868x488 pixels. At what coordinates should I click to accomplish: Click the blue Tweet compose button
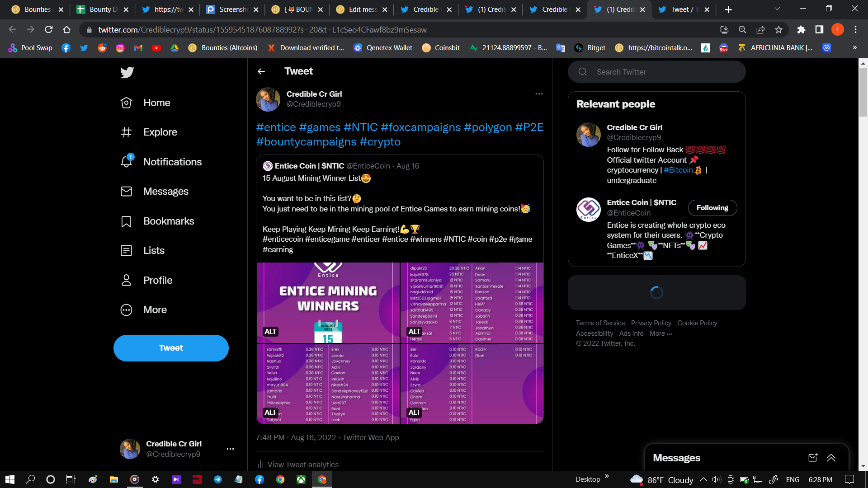click(x=171, y=348)
